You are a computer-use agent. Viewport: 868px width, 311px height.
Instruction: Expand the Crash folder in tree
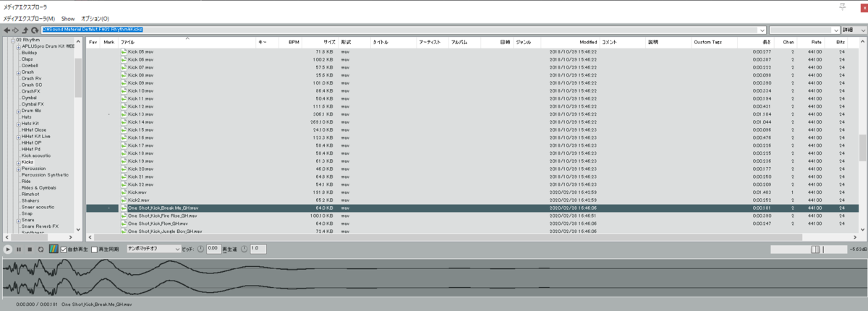18,72
